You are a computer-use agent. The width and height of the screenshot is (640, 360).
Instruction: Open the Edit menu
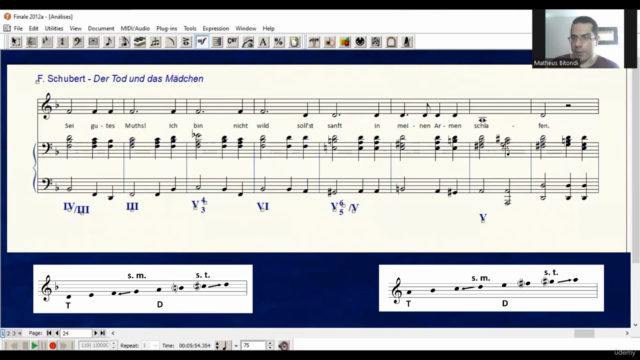pos(33,28)
